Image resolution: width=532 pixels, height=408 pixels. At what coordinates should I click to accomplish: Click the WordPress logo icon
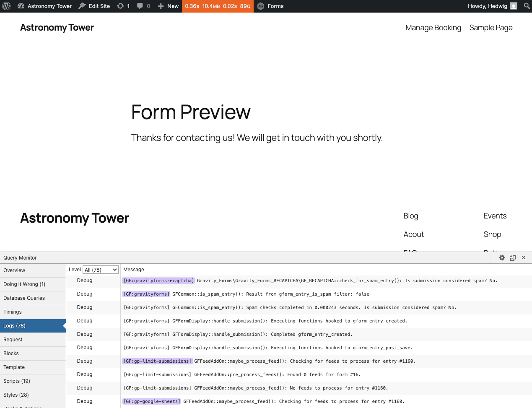pyautogui.click(x=6, y=6)
